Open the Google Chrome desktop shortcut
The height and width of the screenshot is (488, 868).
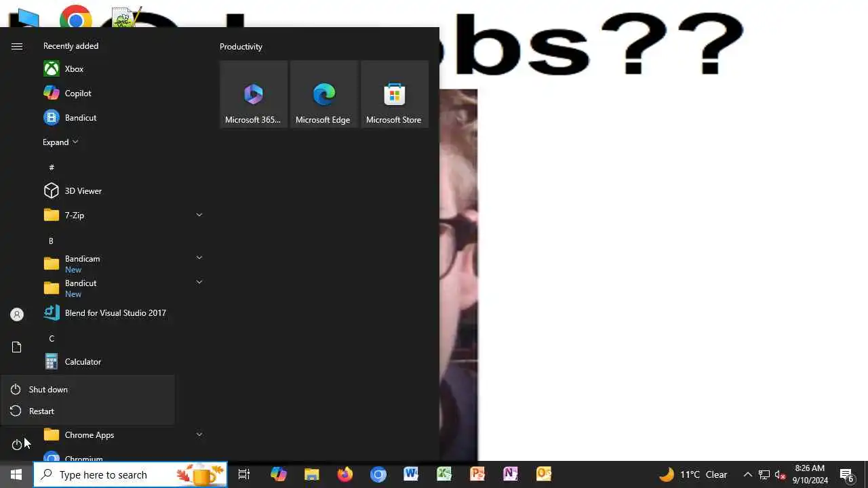click(75, 17)
